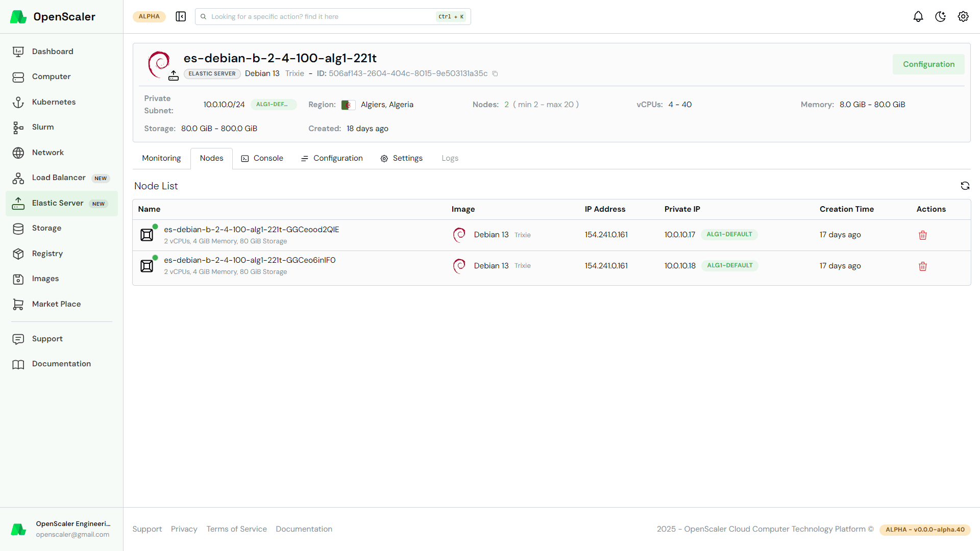Open Slurm section in sidebar

(43, 127)
